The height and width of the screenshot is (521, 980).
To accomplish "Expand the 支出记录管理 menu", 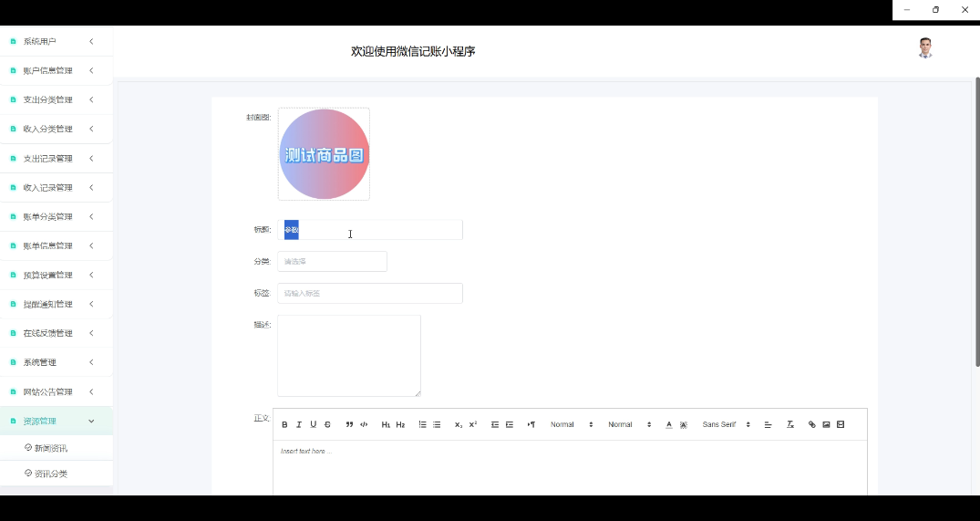I will click(x=57, y=158).
